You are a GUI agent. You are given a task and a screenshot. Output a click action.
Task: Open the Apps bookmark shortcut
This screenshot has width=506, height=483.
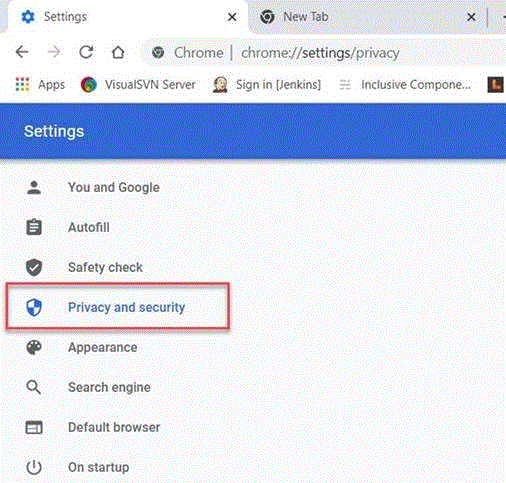[x=40, y=84]
